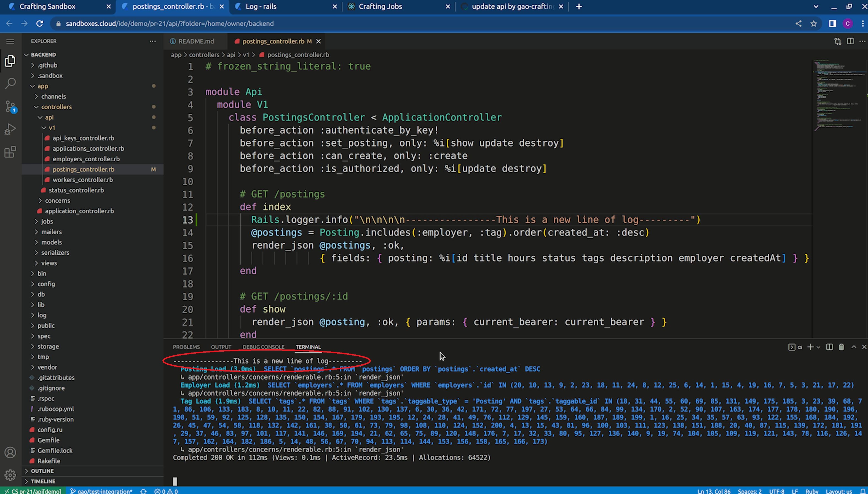Open the Manage gear settings menu
Screen dimensions: 868x494
tap(10, 475)
